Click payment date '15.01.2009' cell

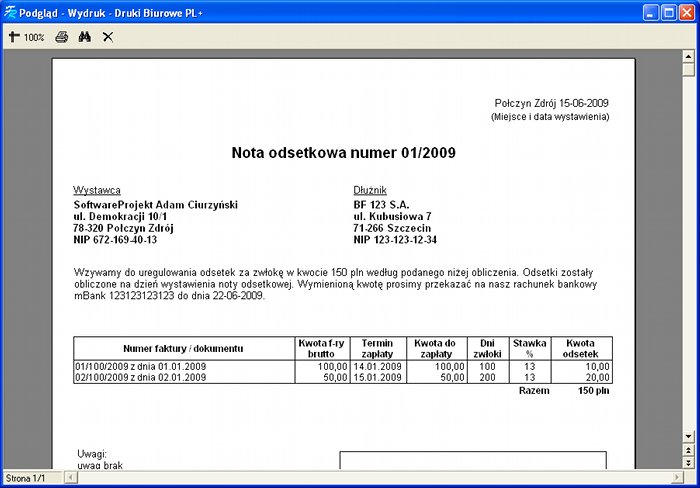pyautogui.click(x=378, y=378)
